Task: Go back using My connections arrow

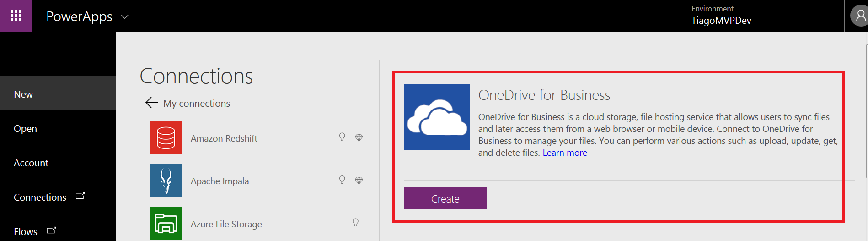Action: pyautogui.click(x=151, y=103)
